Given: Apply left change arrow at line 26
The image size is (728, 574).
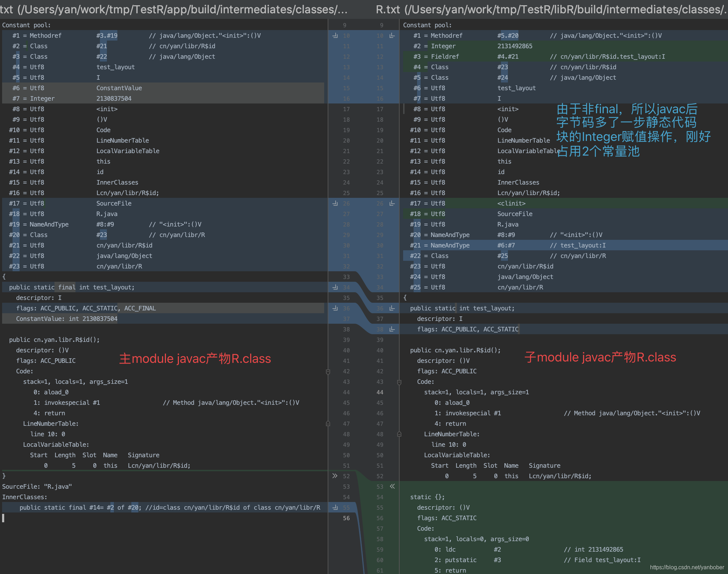Looking at the screenshot, I should (x=335, y=203).
